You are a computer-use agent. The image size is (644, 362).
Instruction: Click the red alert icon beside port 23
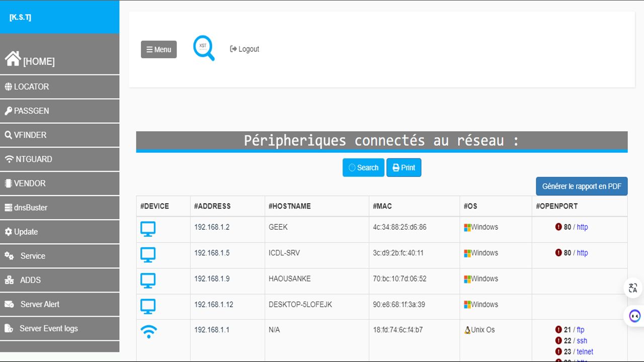558,351
